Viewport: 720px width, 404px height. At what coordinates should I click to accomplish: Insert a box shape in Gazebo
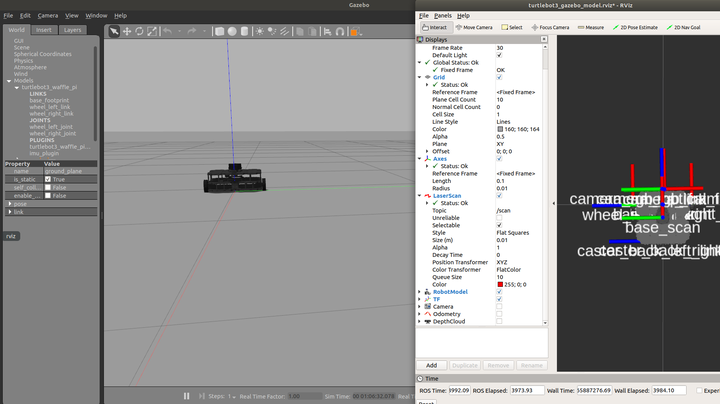tap(219, 32)
